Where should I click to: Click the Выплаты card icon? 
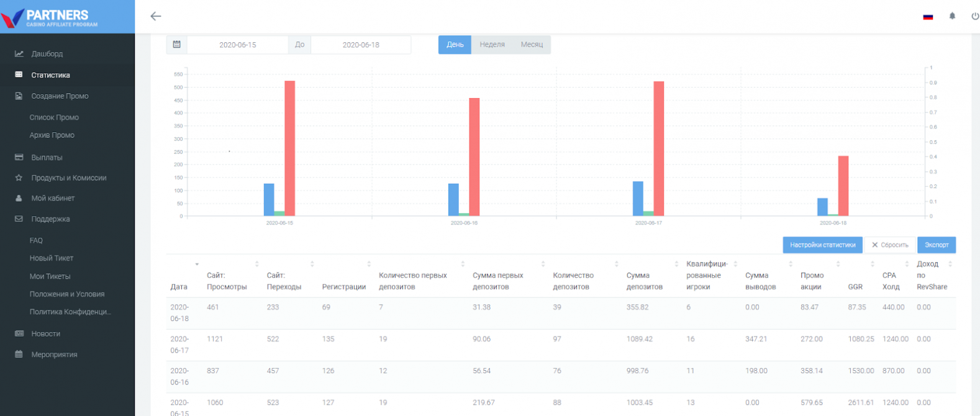19,158
